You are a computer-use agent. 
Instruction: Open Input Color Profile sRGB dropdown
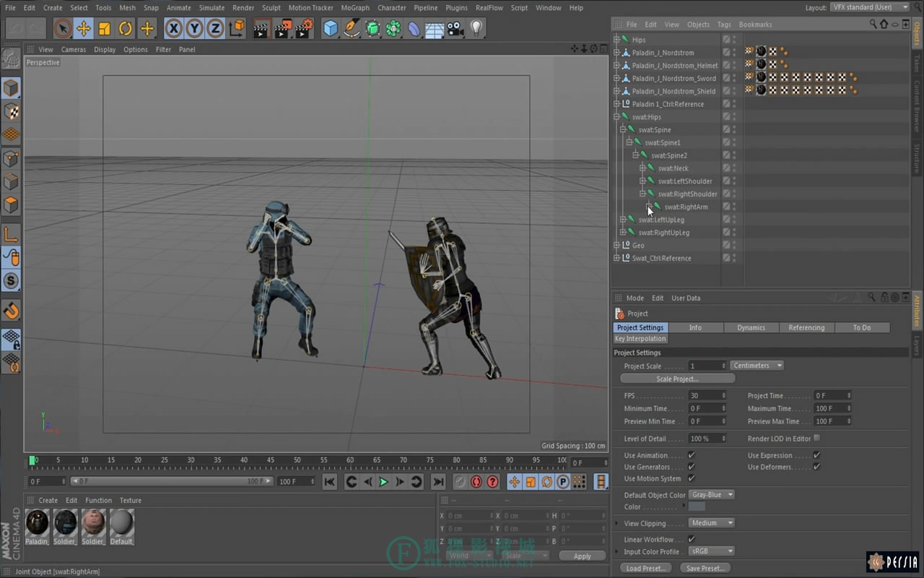[711, 551]
